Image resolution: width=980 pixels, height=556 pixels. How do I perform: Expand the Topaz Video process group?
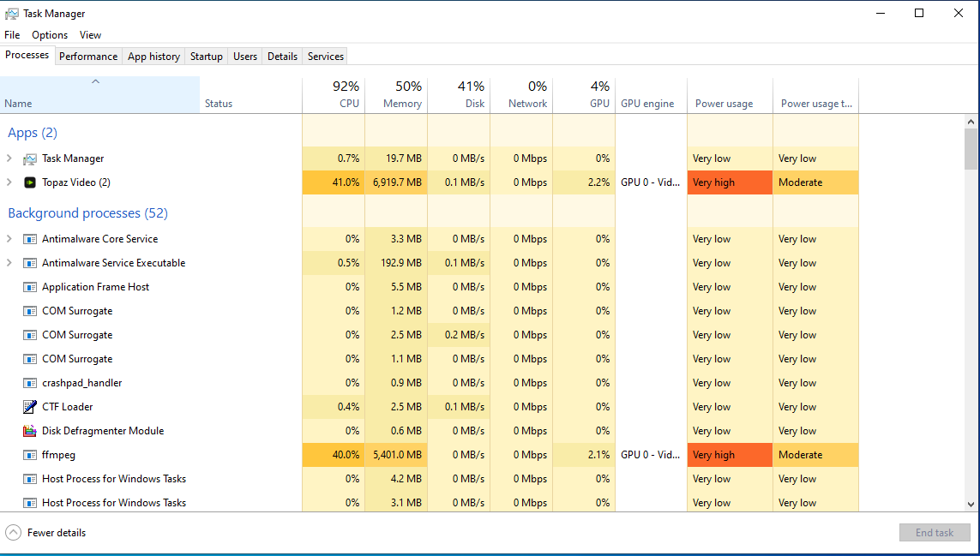pyautogui.click(x=9, y=182)
